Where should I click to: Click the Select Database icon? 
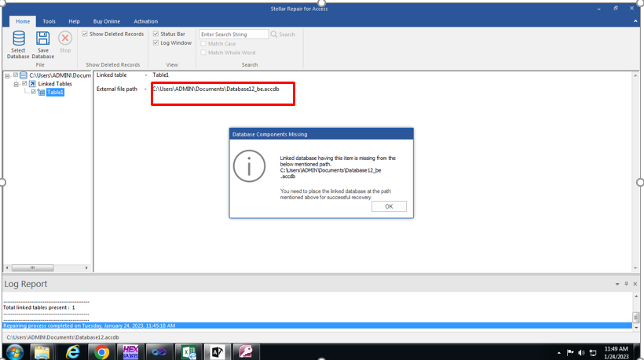(x=19, y=38)
